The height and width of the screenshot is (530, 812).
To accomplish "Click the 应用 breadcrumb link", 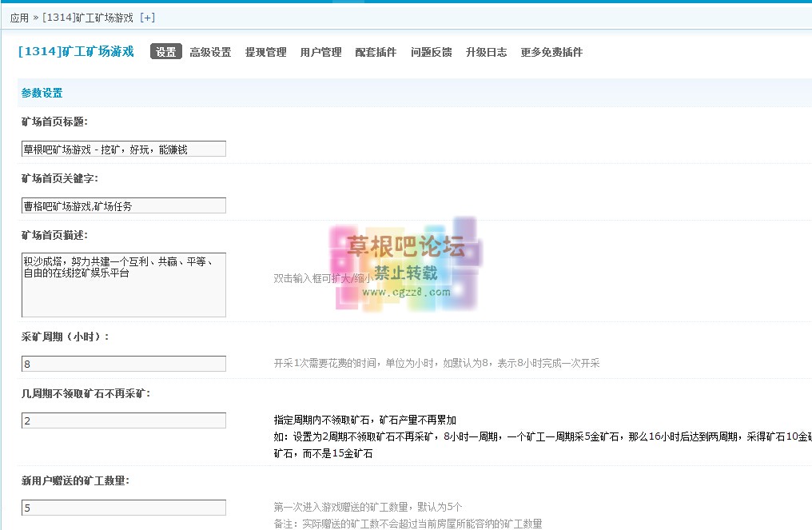I will (x=19, y=18).
